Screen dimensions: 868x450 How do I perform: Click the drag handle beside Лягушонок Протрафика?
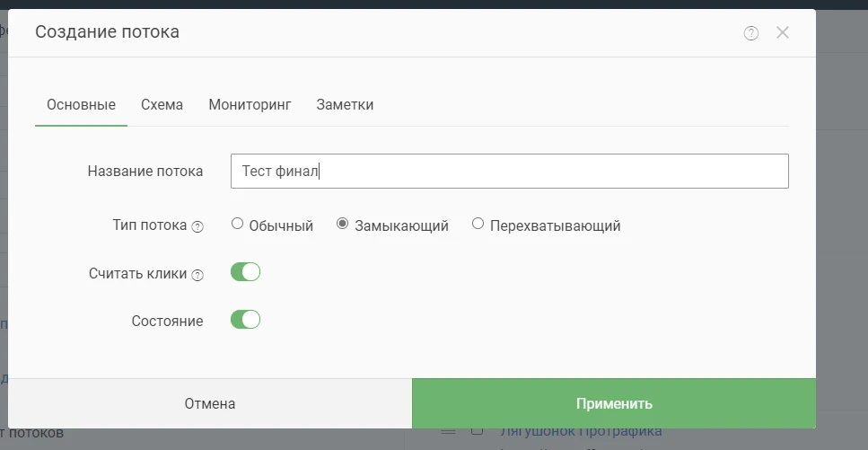click(x=448, y=431)
